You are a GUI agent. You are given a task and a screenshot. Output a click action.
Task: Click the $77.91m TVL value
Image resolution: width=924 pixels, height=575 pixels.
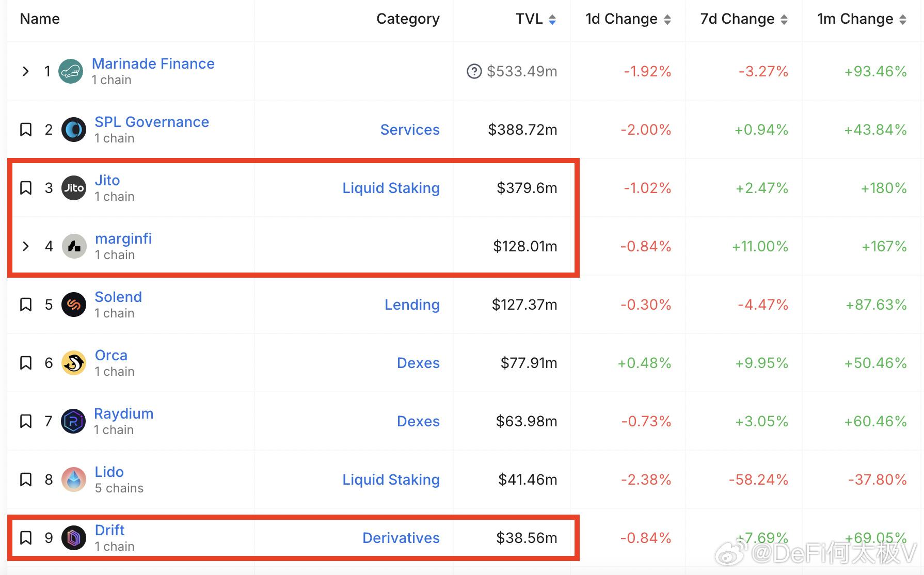[529, 363]
